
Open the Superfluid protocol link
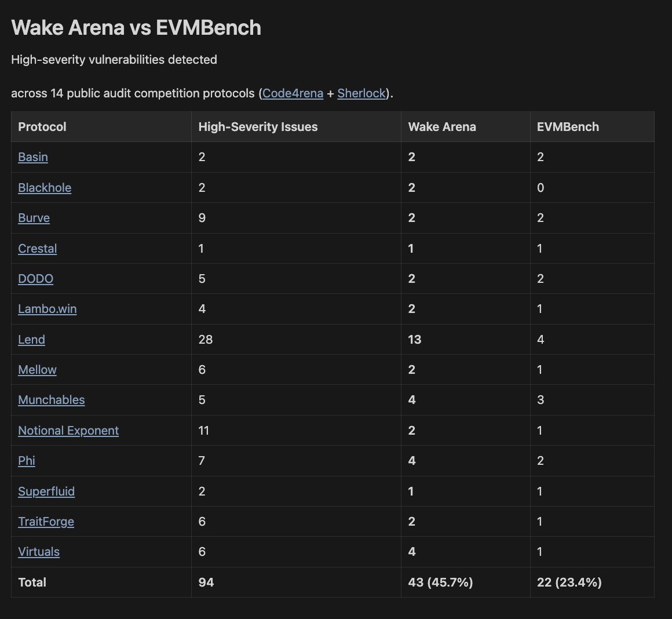coord(46,491)
